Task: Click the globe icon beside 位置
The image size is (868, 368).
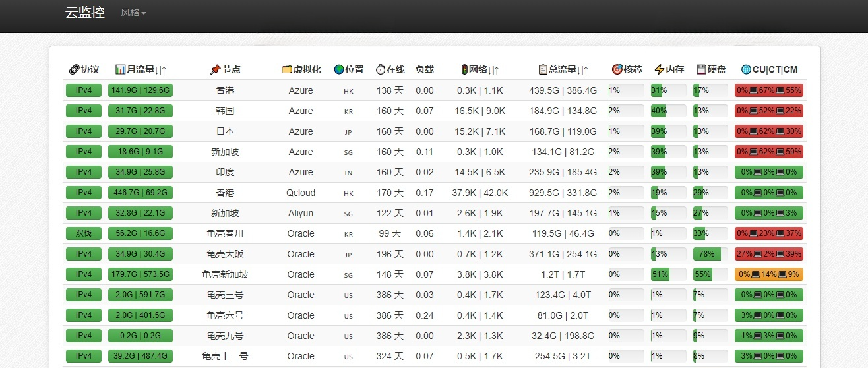Action: coord(339,69)
